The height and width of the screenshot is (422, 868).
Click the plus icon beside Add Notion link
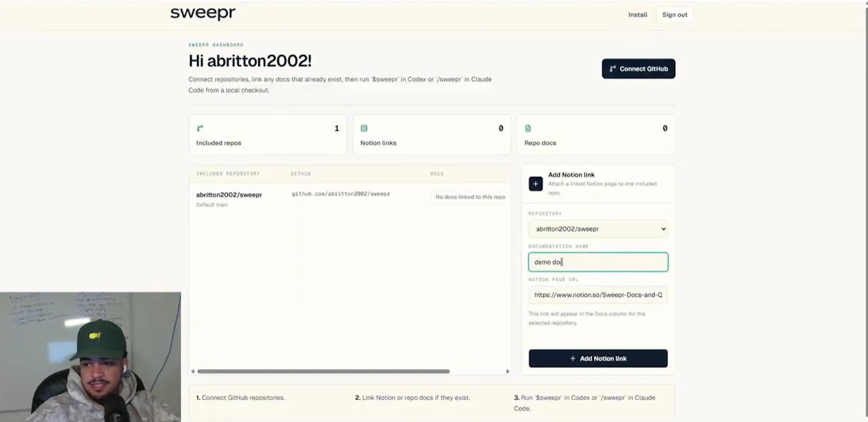coord(535,184)
